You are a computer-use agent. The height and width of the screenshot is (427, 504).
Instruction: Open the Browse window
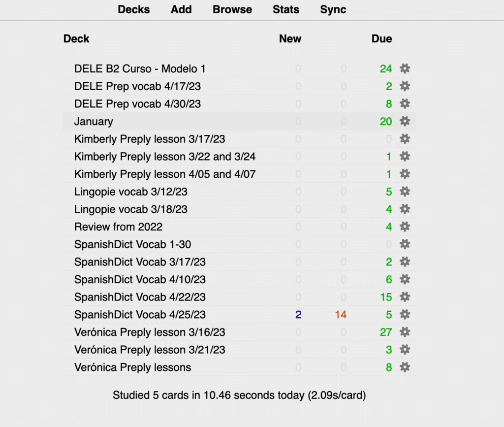pos(232,9)
